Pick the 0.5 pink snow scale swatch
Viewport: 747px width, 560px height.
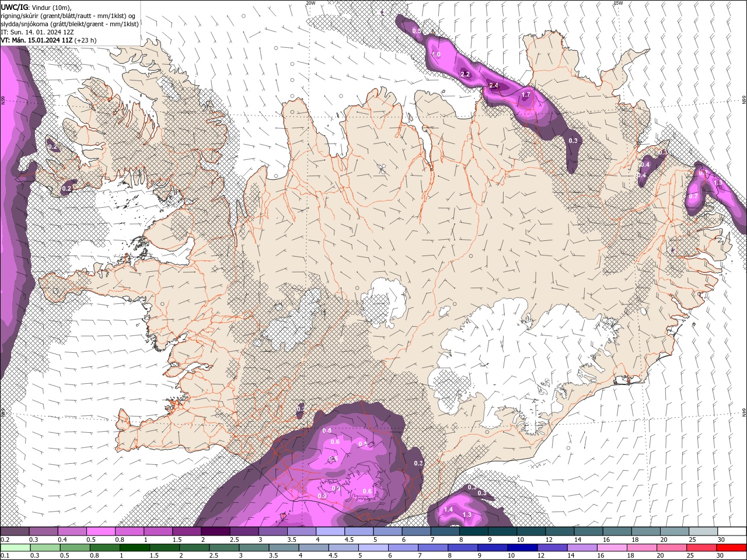click(100, 531)
